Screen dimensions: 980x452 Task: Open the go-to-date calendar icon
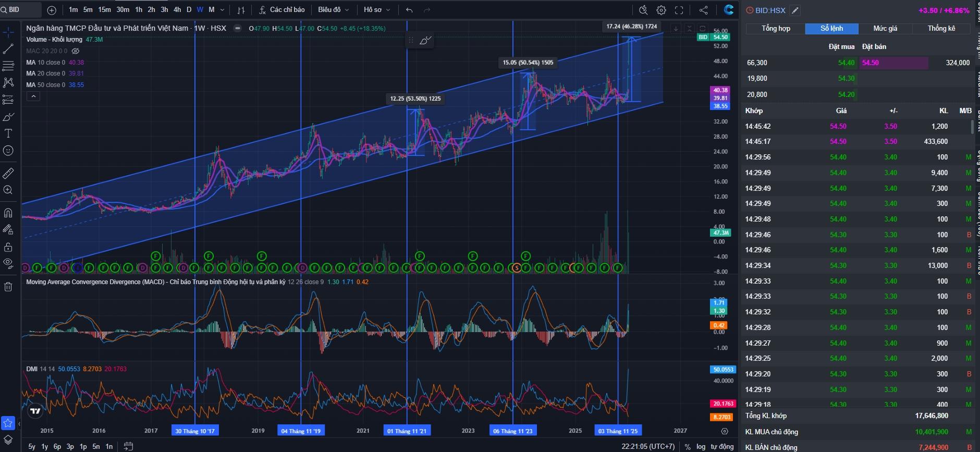click(x=128, y=446)
